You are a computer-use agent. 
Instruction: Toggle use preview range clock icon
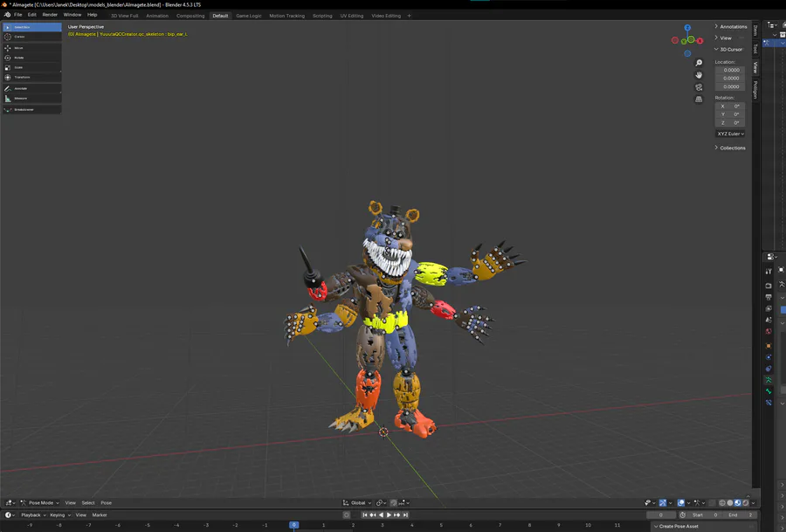pos(683,515)
